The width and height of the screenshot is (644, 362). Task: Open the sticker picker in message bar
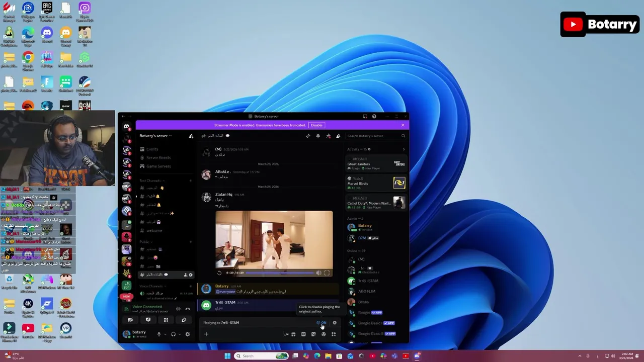click(x=313, y=334)
